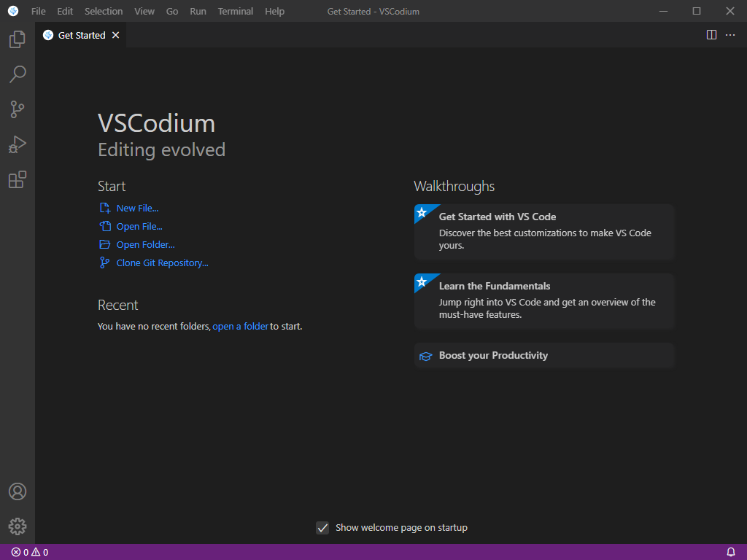Open More Actions ellipsis in editor toolbar
Screen dimensions: 747x560
pos(729,35)
